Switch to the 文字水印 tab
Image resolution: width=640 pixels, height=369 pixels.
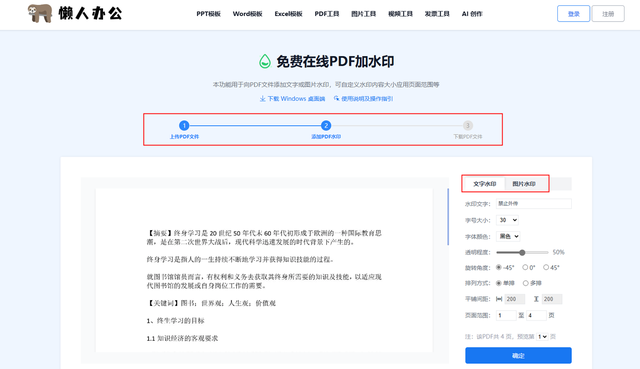(x=484, y=184)
